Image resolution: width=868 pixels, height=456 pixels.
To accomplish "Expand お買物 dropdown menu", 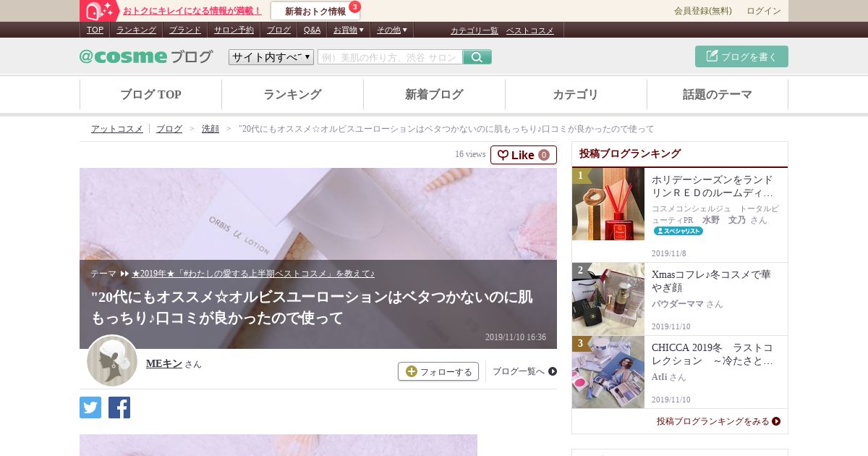I will click(348, 30).
